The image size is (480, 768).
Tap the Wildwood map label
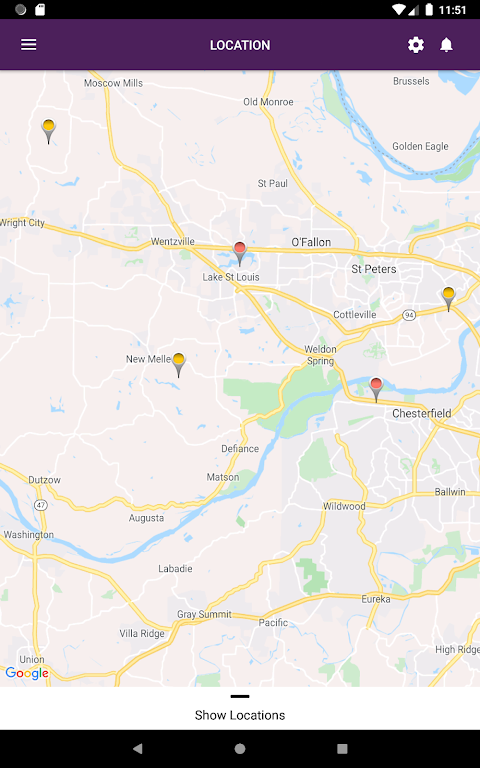click(x=344, y=506)
